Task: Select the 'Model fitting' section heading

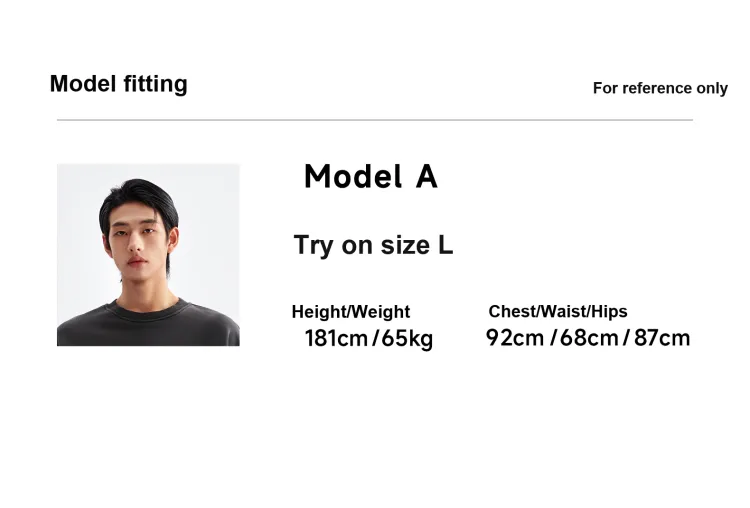Action: (119, 84)
